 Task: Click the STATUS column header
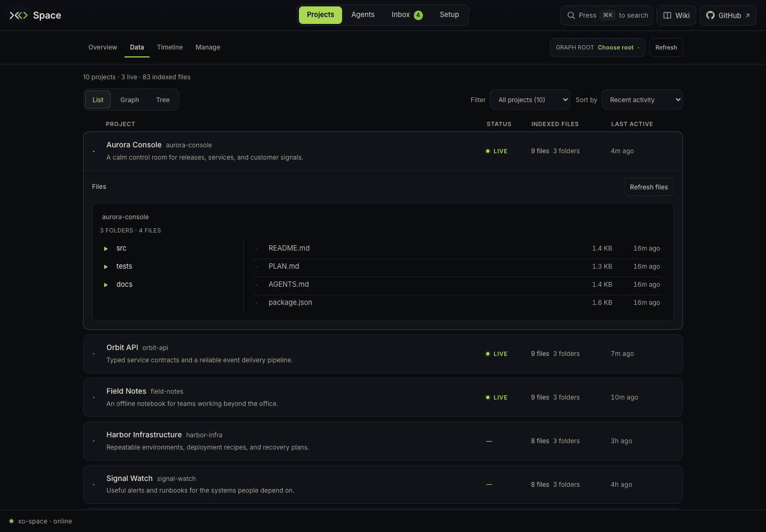[499, 124]
